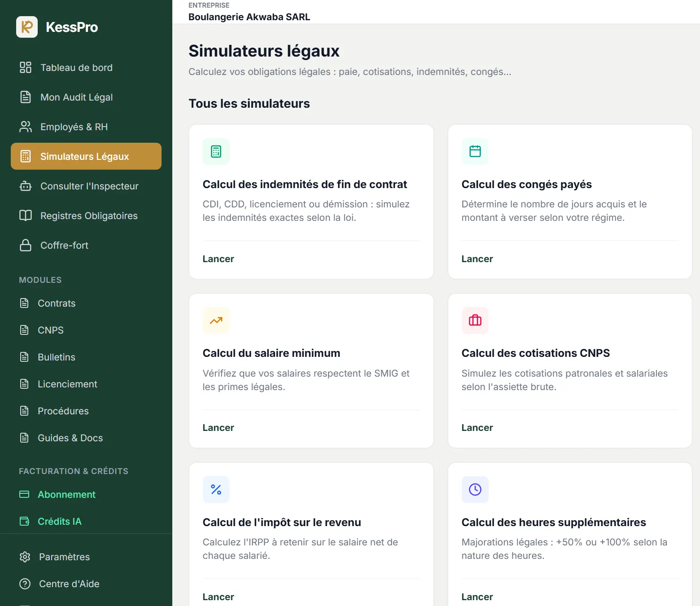Click the Guides & Docs file icon
The image size is (700, 606).
[24, 438]
